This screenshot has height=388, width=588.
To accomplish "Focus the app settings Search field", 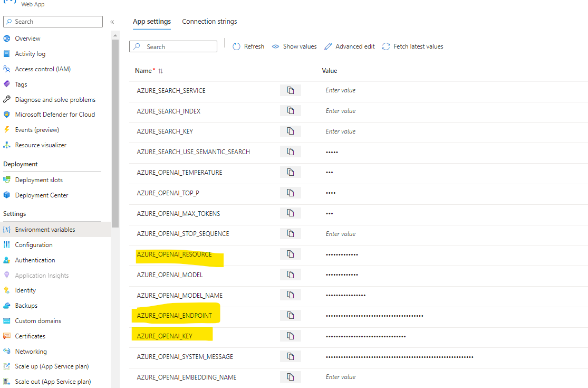I will click(173, 46).
